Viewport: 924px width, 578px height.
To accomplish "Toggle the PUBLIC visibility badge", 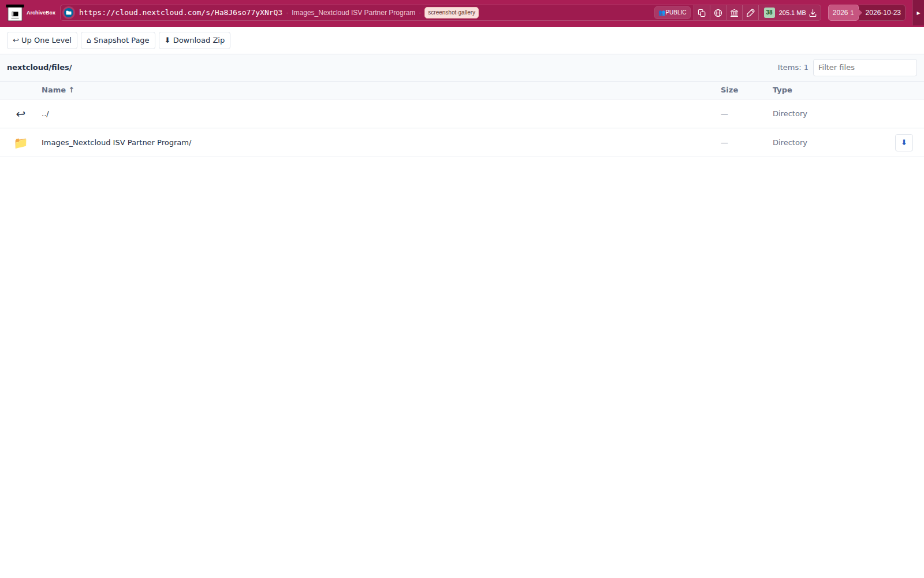I will tap(672, 13).
